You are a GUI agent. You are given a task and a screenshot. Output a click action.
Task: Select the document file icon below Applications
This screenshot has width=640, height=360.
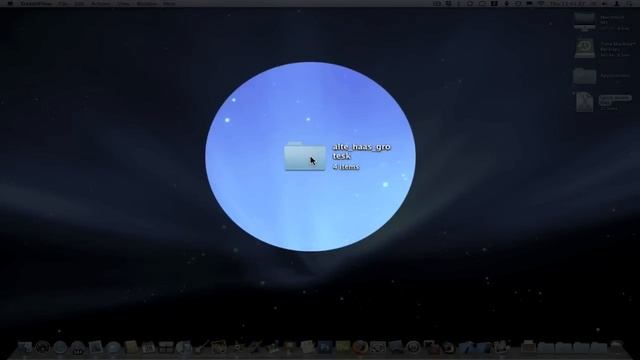click(x=584, y=102)
